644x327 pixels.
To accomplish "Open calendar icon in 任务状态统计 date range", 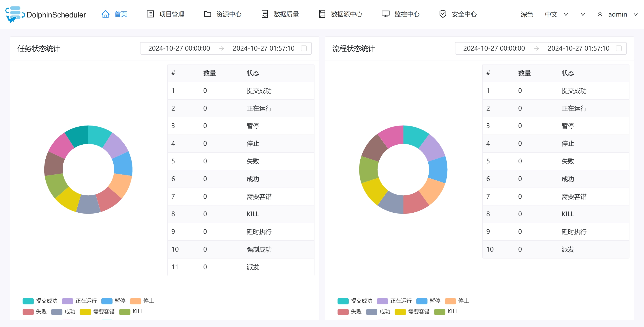I will pos(304,49).
